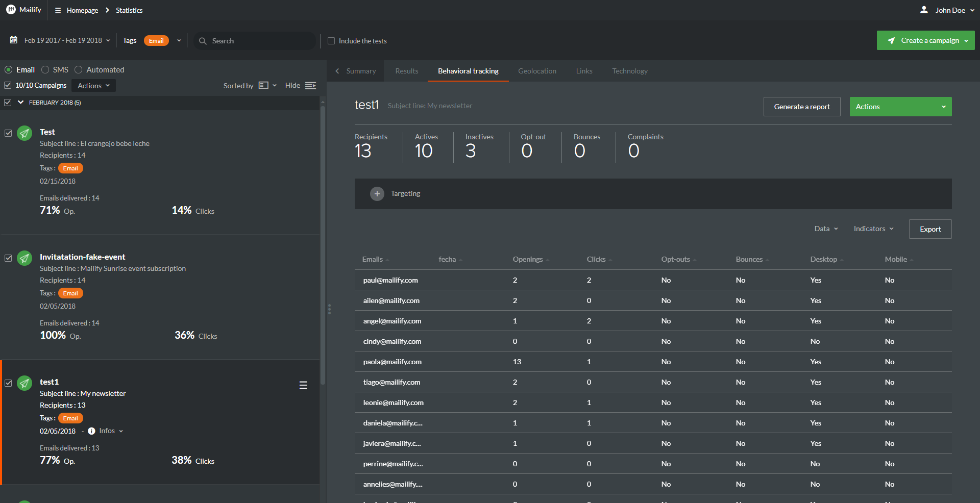Click the sent status icon of Test campaign

click(24, 133)
